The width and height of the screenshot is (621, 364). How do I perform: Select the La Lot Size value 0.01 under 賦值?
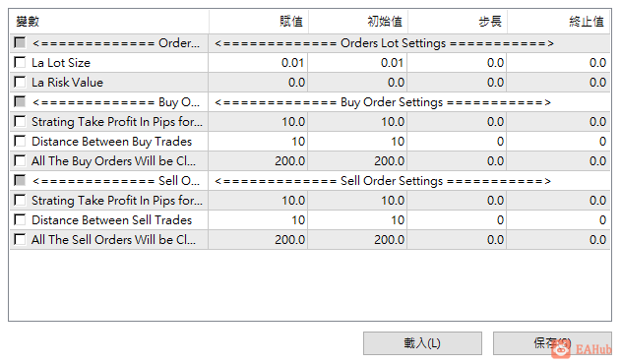point(258,63)
